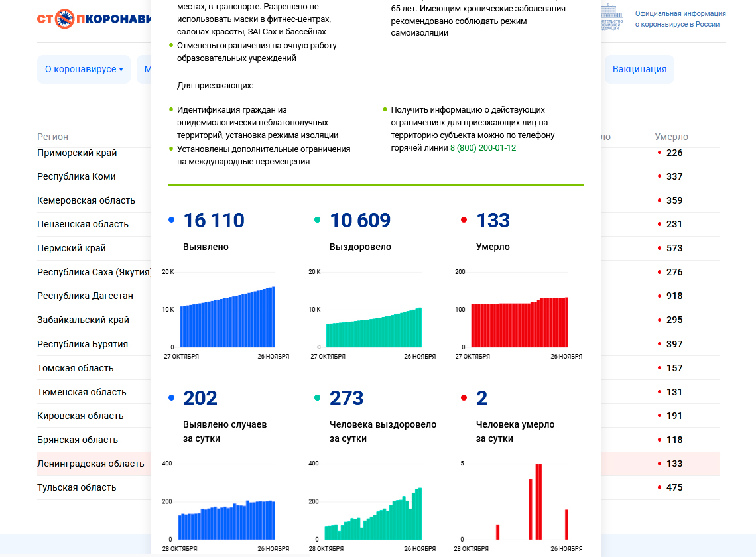
Task: Expand the О коронавирусе dropdown menu
Action: pos(84,70)
